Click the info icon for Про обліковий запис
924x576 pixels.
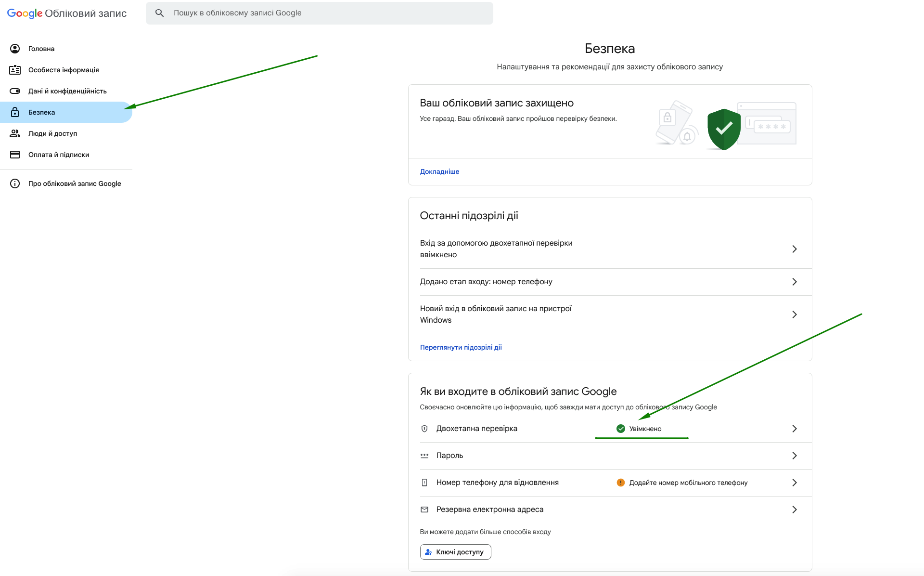click(x=15, y=183)
